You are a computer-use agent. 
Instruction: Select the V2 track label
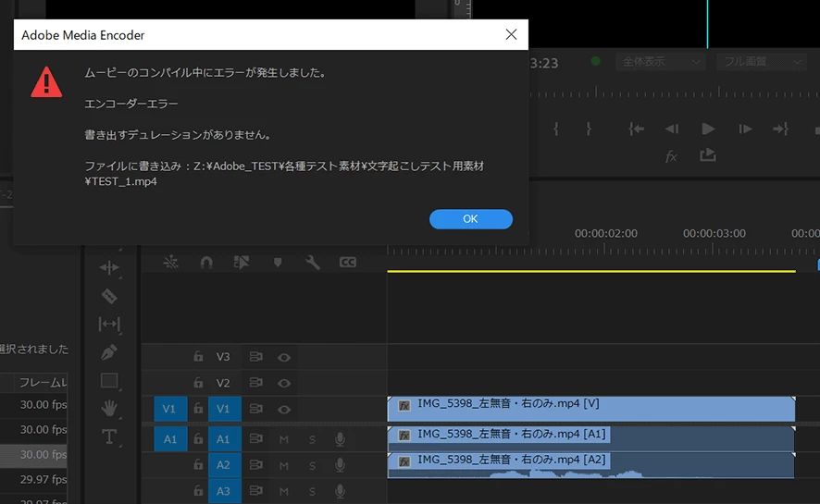click(223, 383)
